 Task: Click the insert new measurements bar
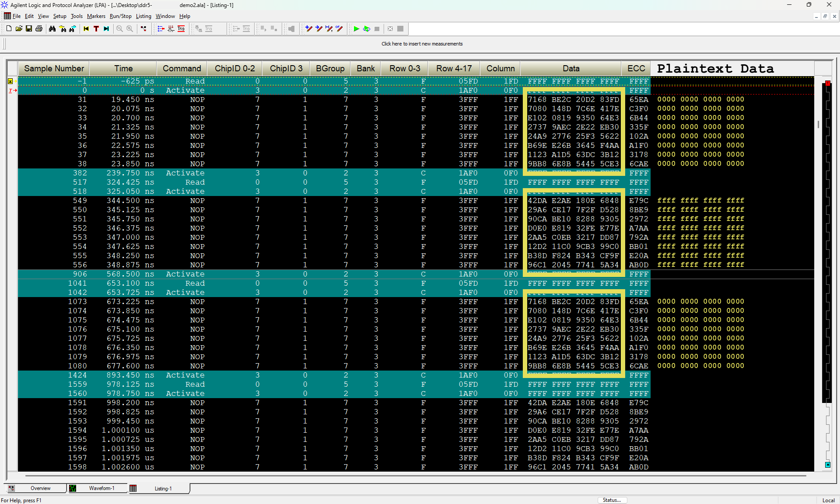422,44
